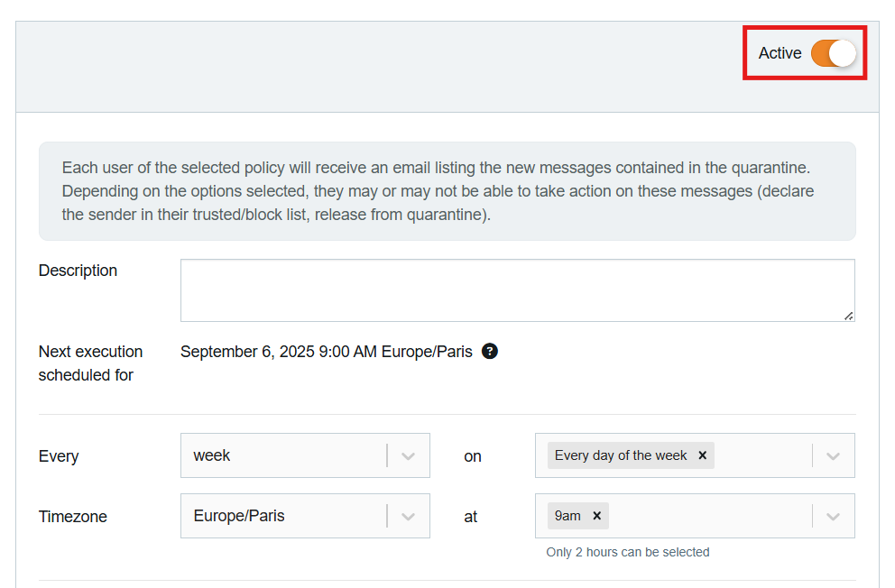Click the help question mark icon
The width and height of the screenshot is (895, 588).
point(490,352)
